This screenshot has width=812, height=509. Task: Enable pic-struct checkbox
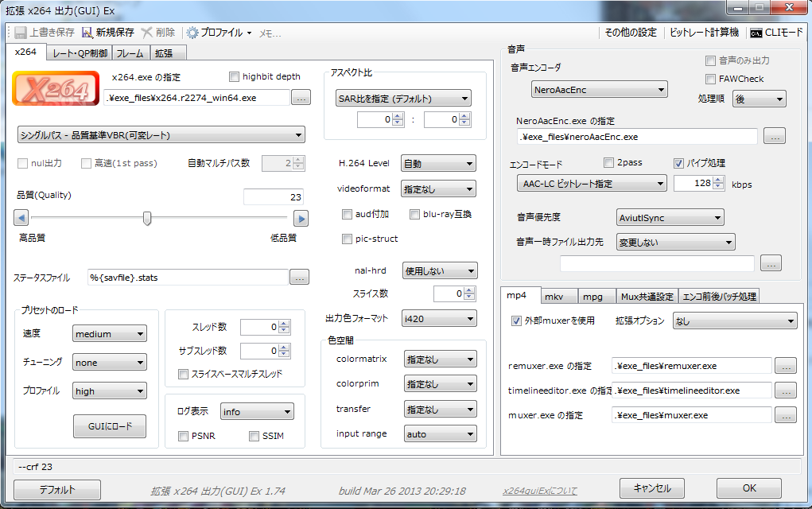[x=347, y=239]
